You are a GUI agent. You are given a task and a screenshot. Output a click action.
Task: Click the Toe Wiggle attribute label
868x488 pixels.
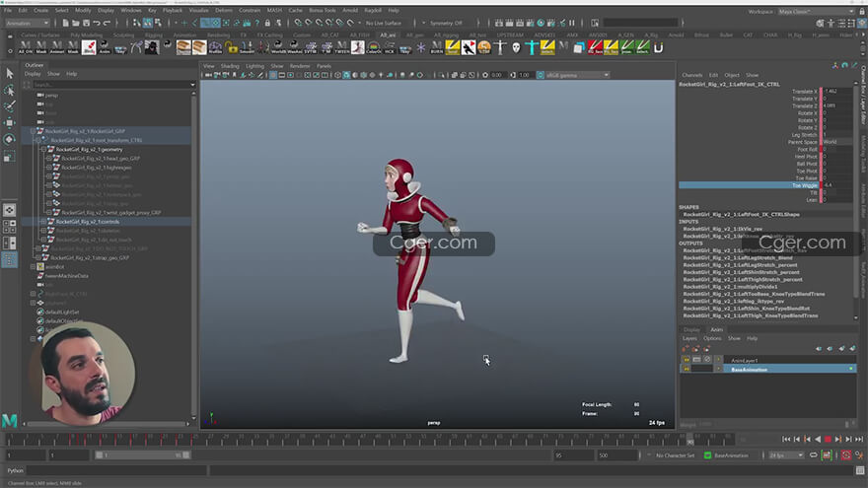click(x=804, y=185)
